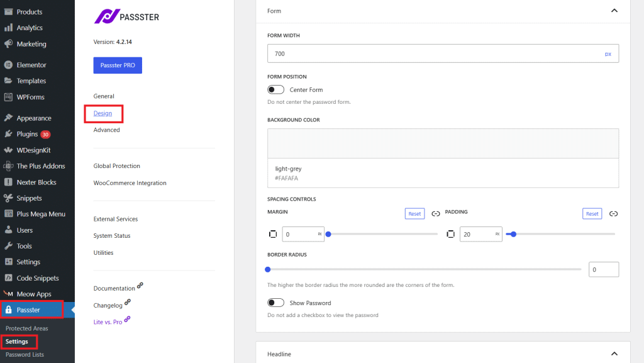The width and height of the screenshot is (644, 363).
Task: Click the Plugins plug icon
Action: (8, 134)
